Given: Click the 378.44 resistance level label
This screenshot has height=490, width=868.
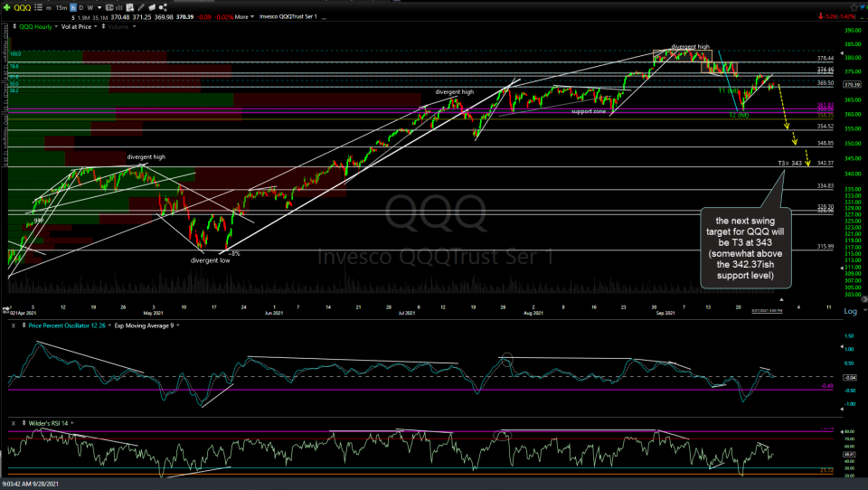Looking at the screenshot, I should (x=825, y=58).
